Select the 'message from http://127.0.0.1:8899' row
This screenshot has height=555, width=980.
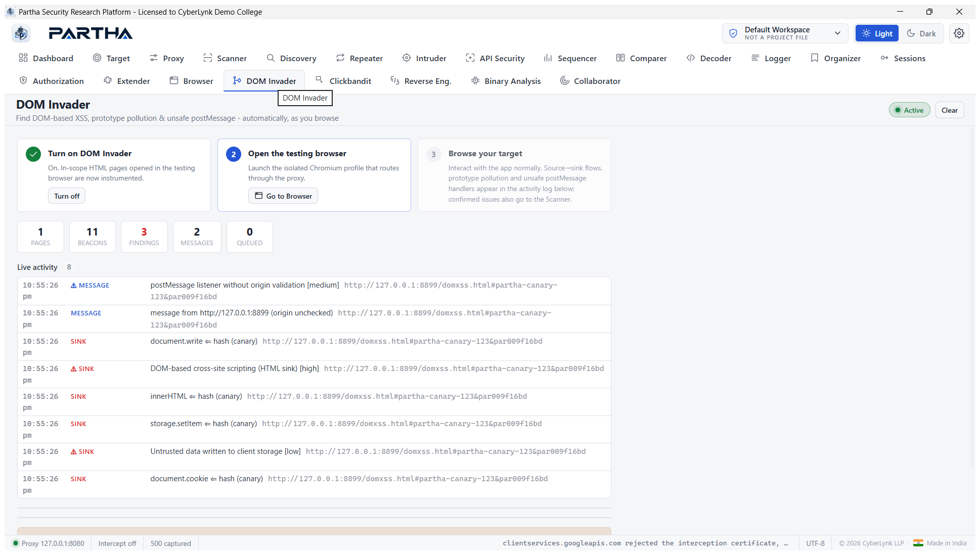click(314, 319)
